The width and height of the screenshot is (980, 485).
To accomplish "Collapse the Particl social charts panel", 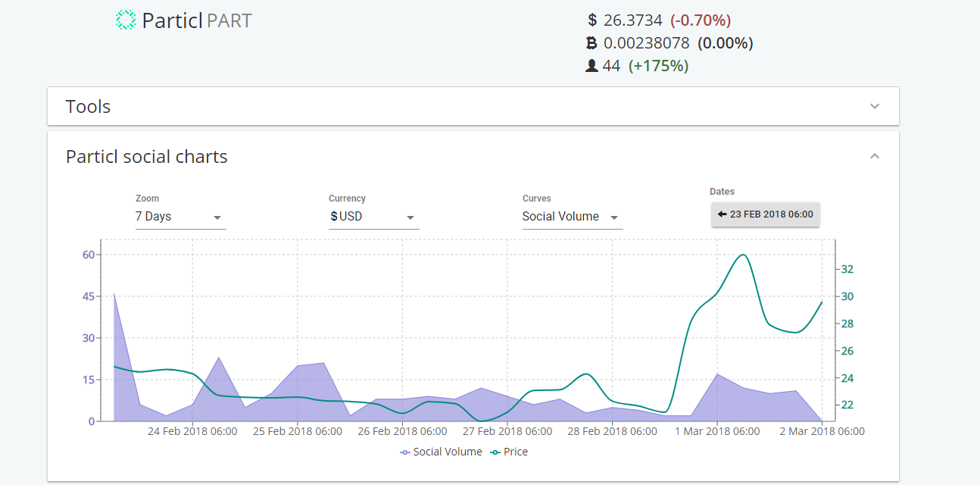I will pos(875,156).
